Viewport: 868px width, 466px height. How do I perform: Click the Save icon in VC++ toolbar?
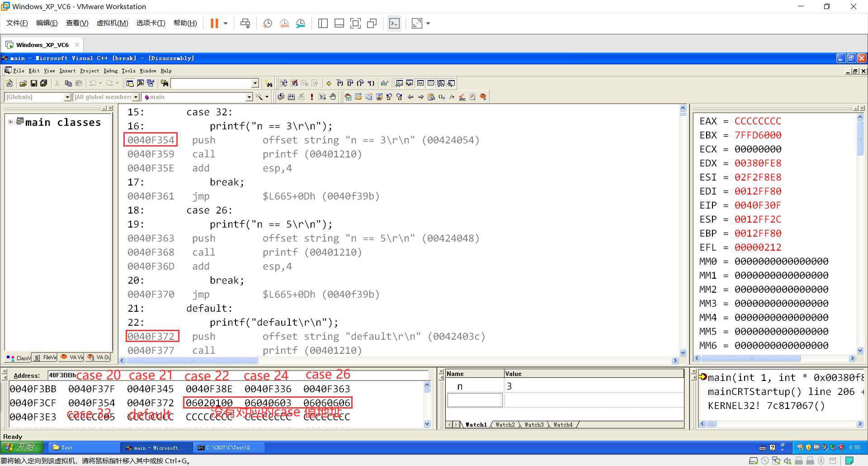coord(33,83)
